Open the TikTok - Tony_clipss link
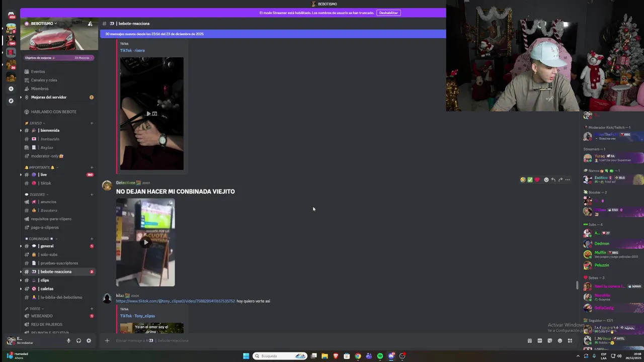The image size is (644, 362). click(137, 316)
